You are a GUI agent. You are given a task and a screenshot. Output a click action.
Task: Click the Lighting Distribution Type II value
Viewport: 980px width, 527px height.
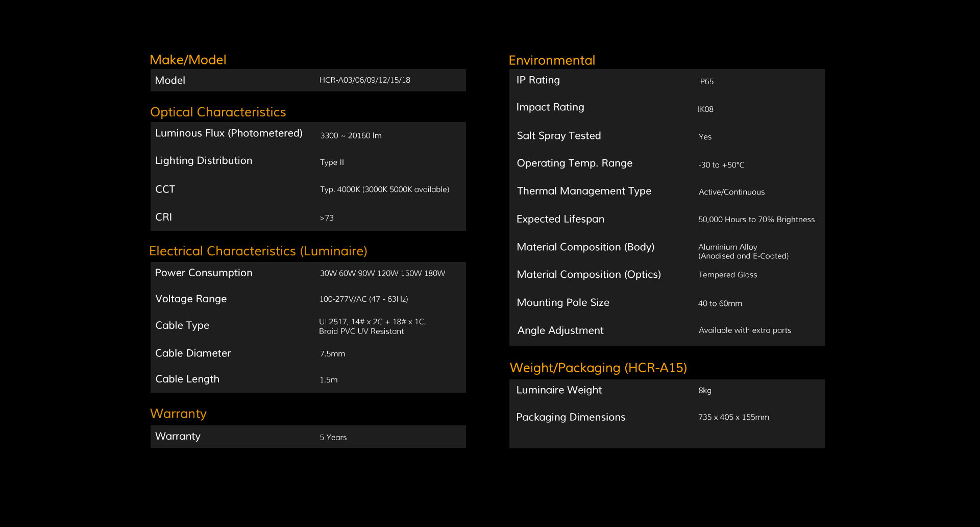332,162
